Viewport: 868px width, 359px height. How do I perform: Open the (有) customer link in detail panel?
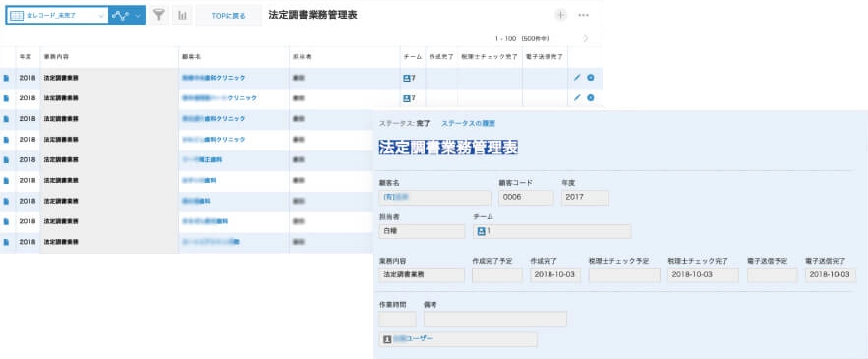[396, 197]
